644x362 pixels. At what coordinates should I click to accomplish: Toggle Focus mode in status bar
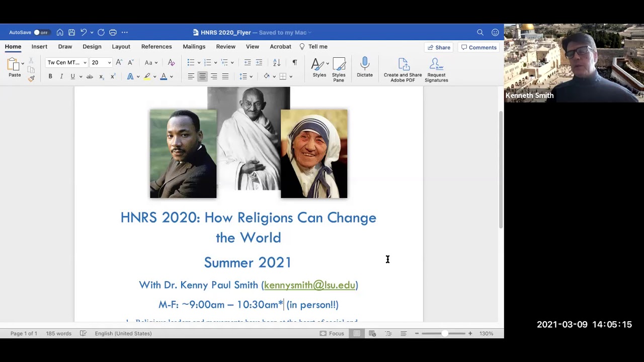pyautogui.click(x=332, y=333)
